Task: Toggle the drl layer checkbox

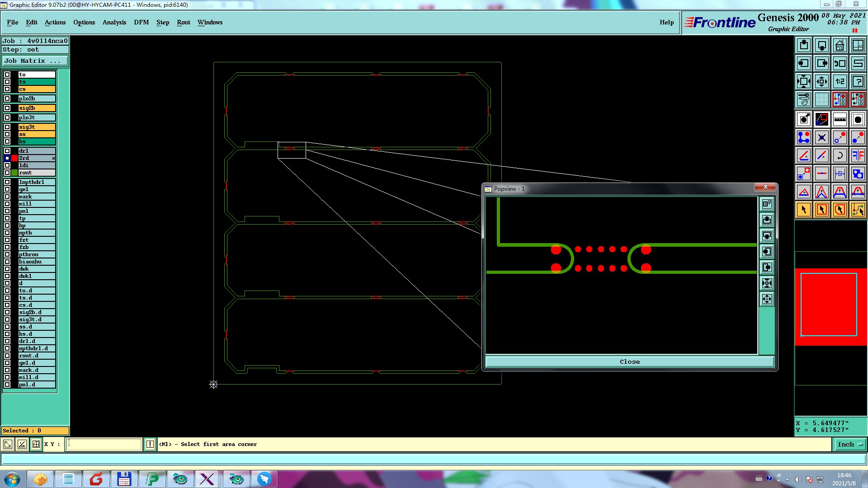Action: pos(7,151)
